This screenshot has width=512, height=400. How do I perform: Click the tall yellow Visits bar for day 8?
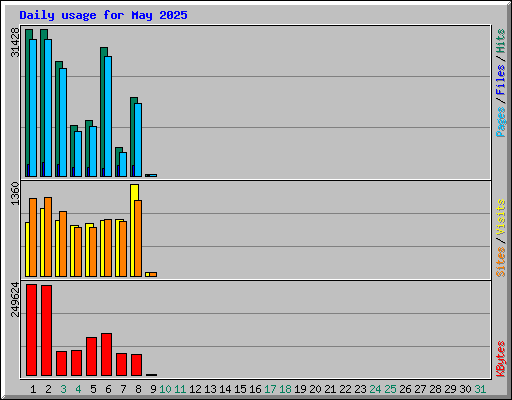click(134, 193)
